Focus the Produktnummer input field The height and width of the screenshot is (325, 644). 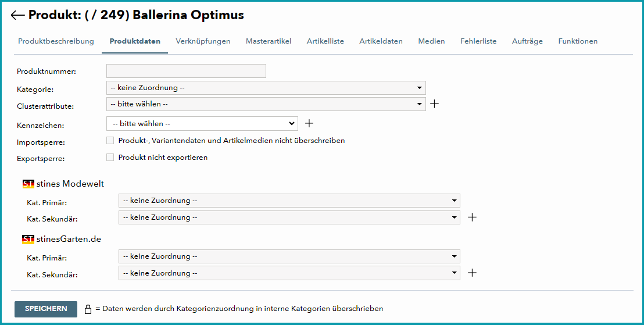click(186, 71)
